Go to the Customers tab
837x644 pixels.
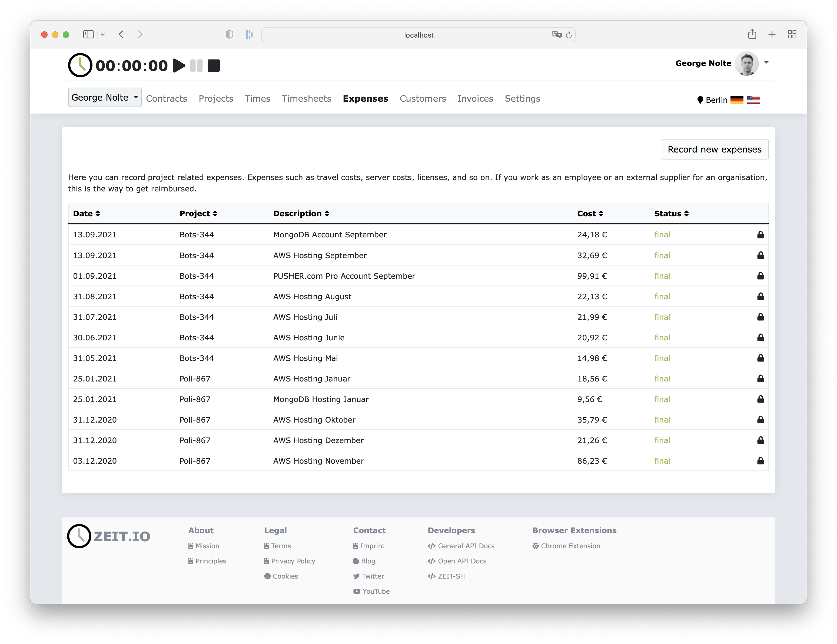pyautogui.click(x=423, y=98)
